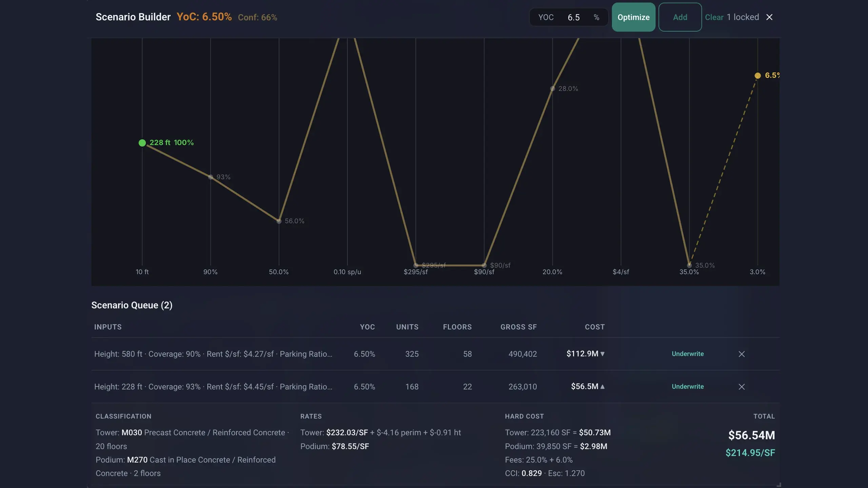
Task: Select the $90/sf axis node
Action: (484, 265)
